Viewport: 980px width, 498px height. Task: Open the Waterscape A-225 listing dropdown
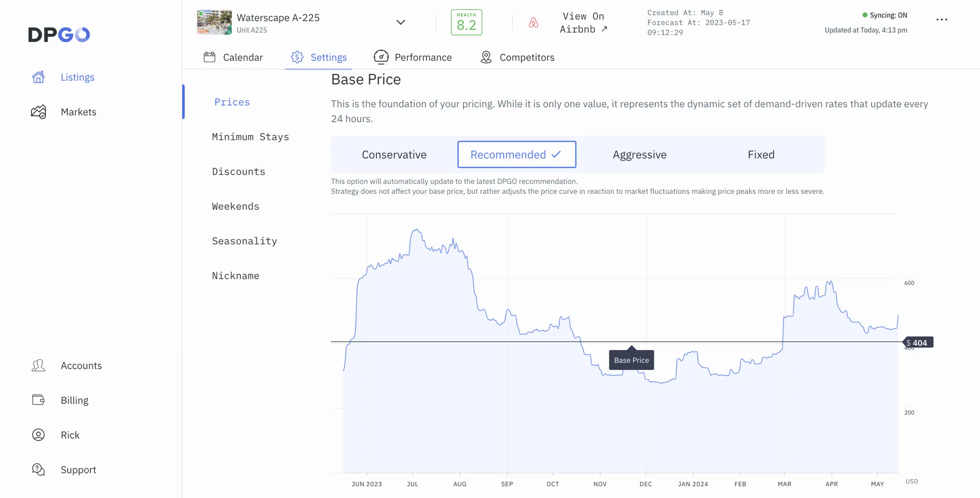click(278, 18)
